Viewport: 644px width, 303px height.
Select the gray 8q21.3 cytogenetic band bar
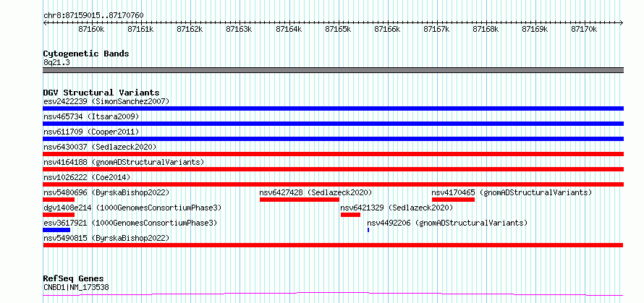coord(333,70)
